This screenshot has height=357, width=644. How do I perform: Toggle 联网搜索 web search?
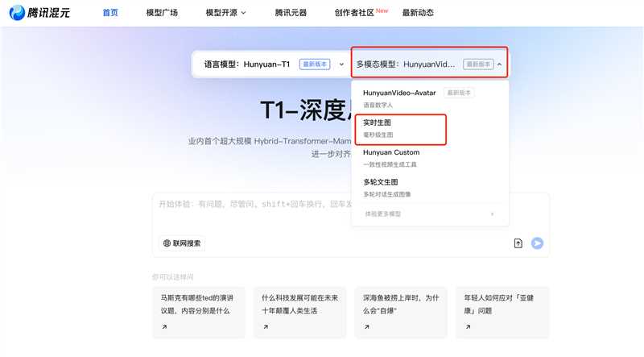(182, 243)
